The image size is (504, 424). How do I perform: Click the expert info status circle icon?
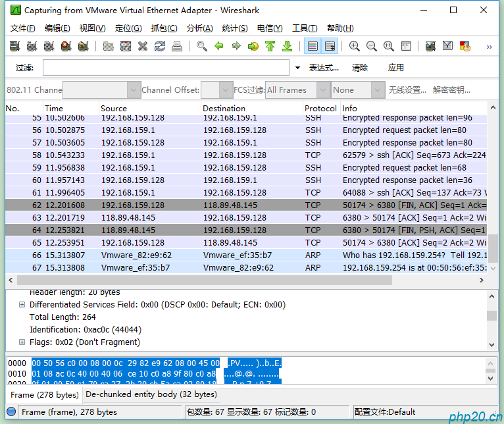click(11, 411)
